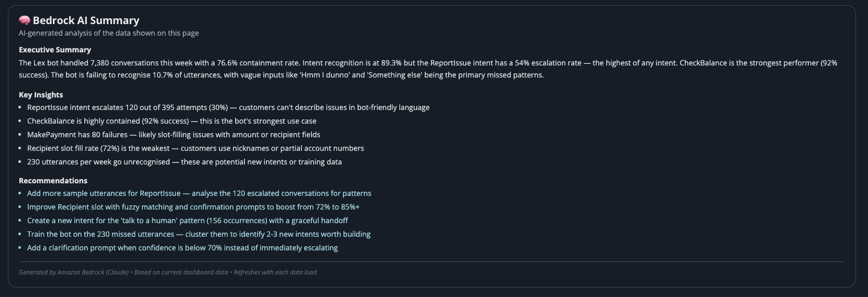
Task: Open the improve Recipient slot fuzzy matching recommendation
Action: [193, 207]
